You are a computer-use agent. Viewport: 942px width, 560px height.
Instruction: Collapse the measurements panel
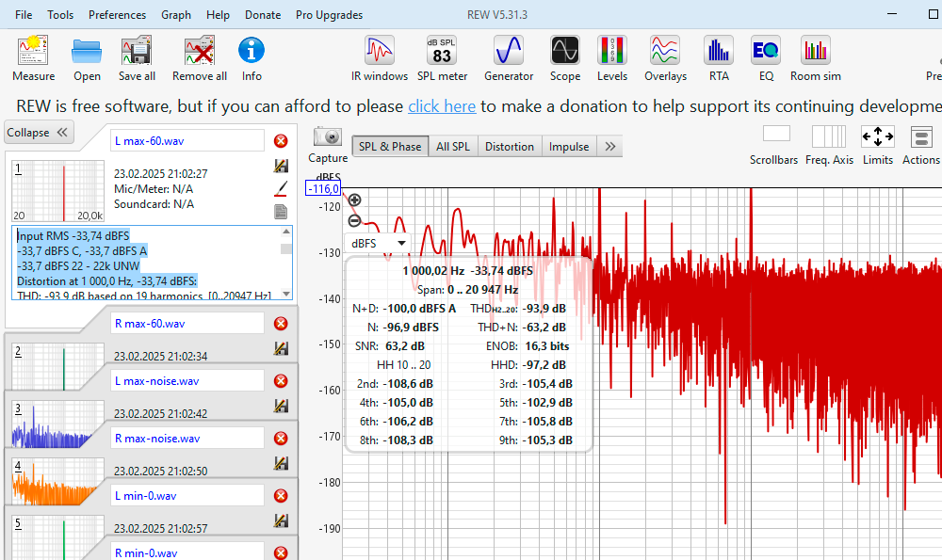[39, 133]
